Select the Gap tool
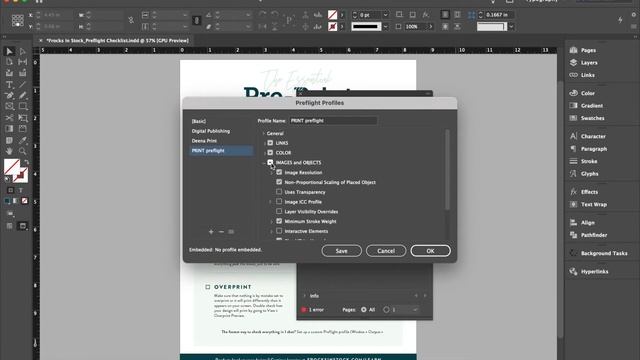 pyautogui.click(x=22, y=62)
